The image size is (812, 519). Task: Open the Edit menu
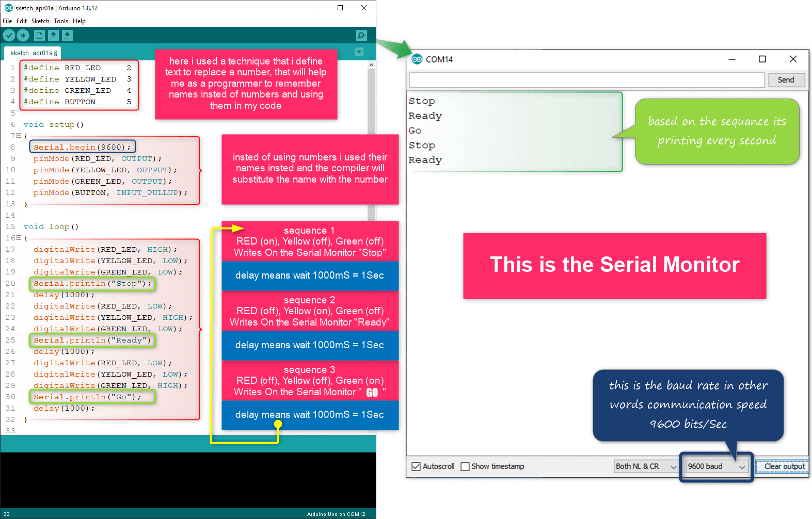pos(22,21)
